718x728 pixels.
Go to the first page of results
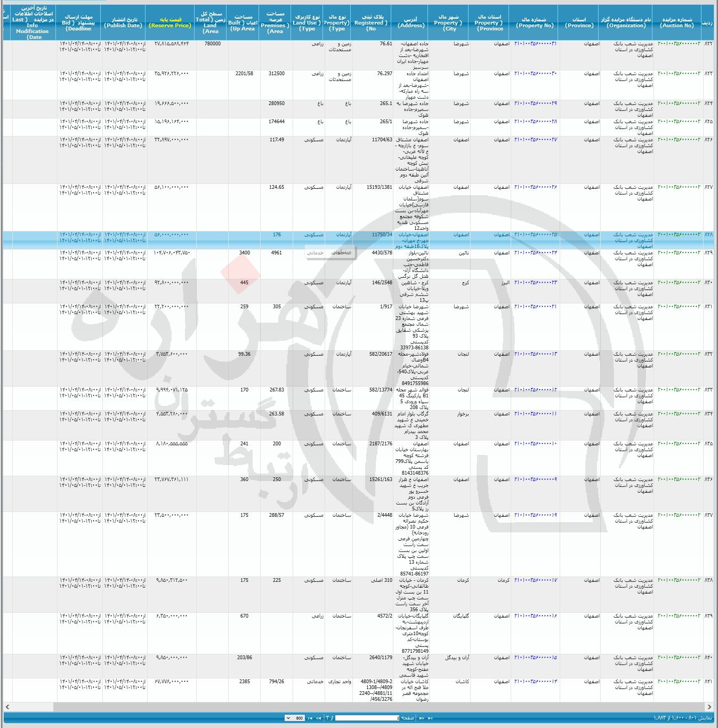click(430, 718)
